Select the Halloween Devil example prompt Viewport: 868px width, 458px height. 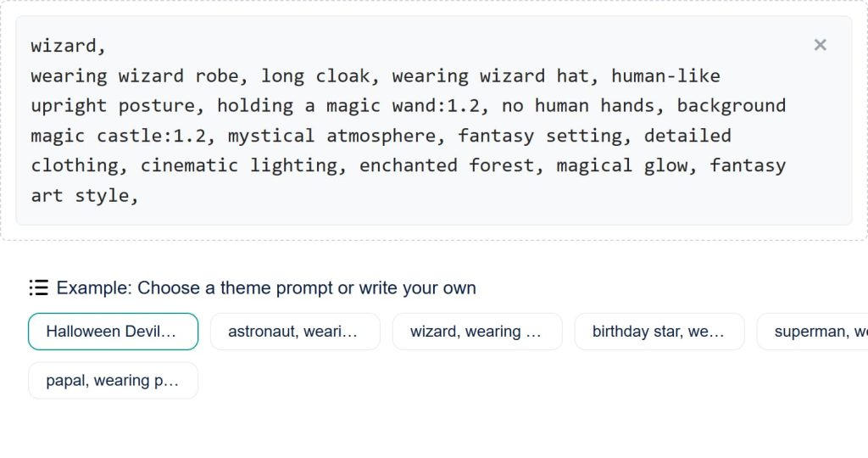coord(113,332)
